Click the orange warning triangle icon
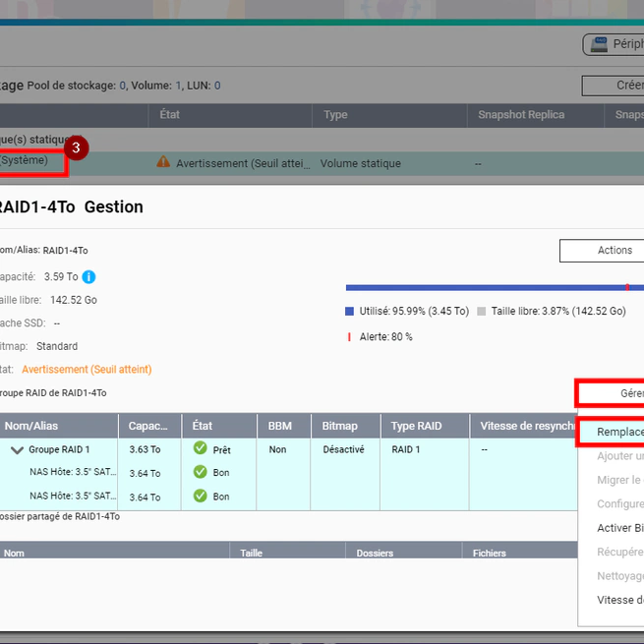 (x=163, y=162)
